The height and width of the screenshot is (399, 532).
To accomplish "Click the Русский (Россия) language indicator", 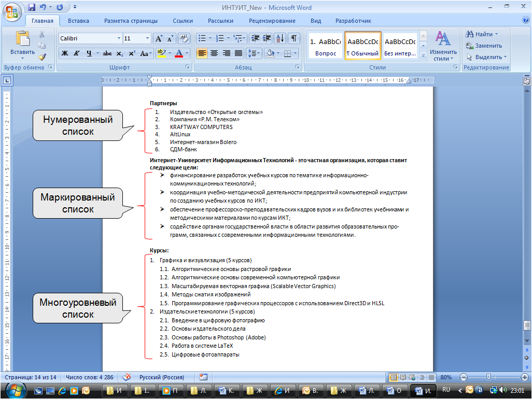I will pos(161,377).
